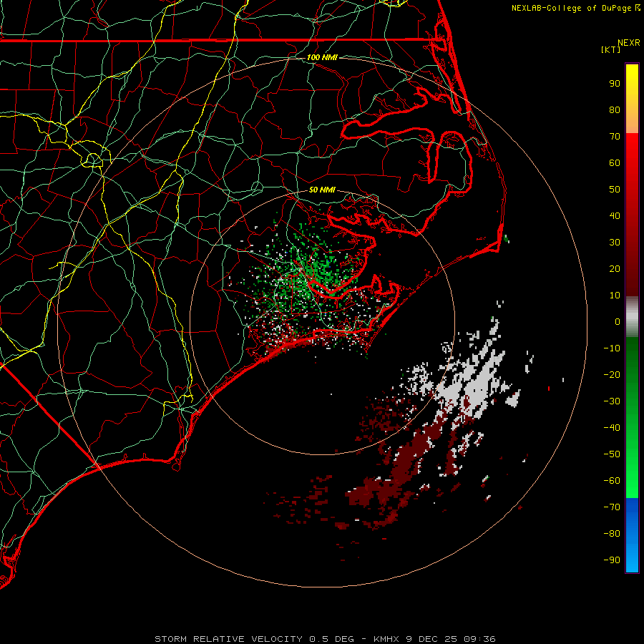Image resolution: width=644 pixels, height=644 pixels.
Task: Click the -50 value on the velocity scale
Action: pyautogui.click(x=612, y=454)
